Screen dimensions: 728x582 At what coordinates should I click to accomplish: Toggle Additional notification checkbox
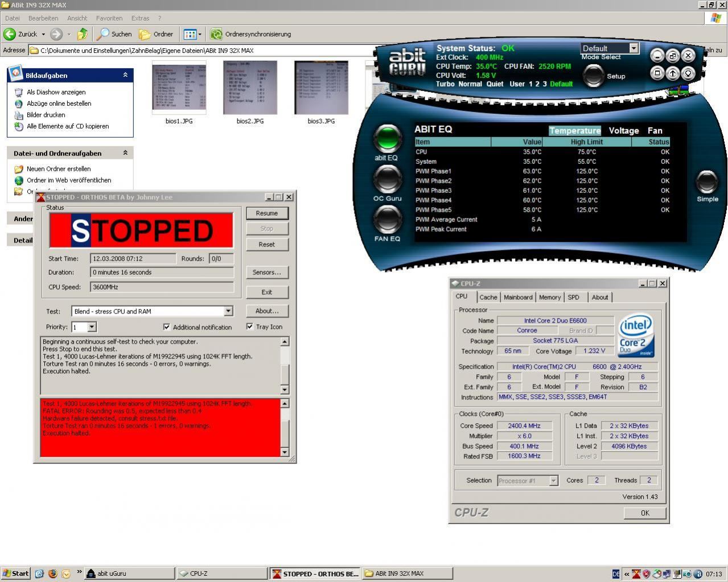[166, 327]
